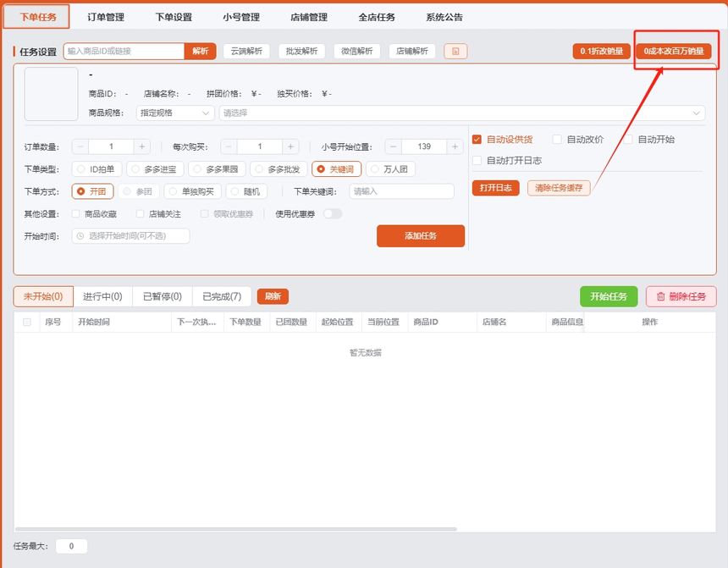Open the 开始时间 clock picker field
This screenshot has width=728, height=568.
click(130, 236)
